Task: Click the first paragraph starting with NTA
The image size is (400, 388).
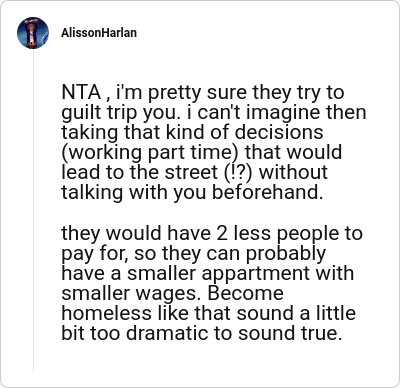Action: (x=214, y=142)
